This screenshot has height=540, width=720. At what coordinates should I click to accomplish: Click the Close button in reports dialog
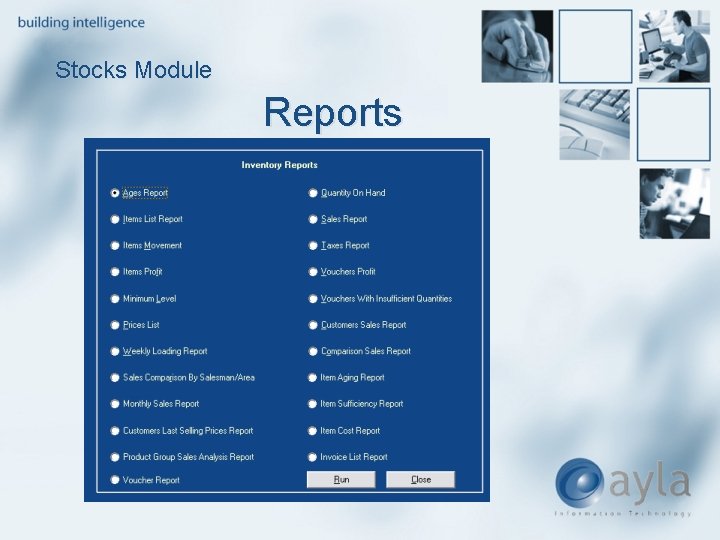(x=421, y=479)
